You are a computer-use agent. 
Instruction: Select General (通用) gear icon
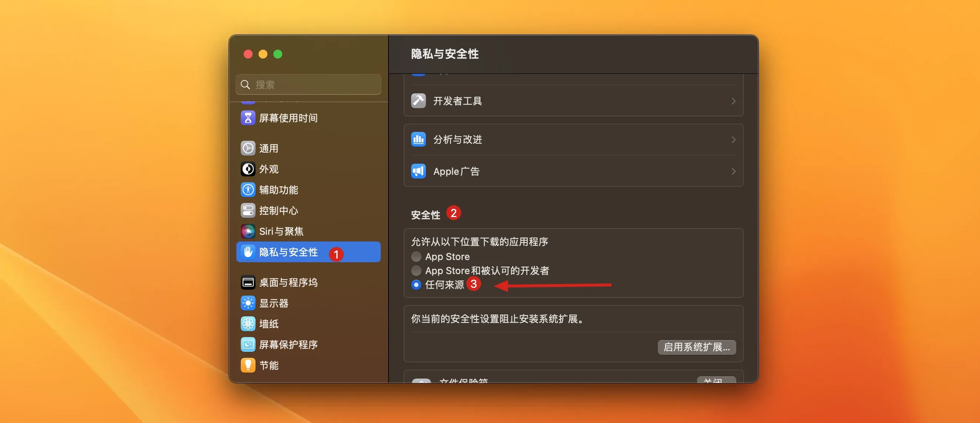pyautogui.click(x=248, y=149)
